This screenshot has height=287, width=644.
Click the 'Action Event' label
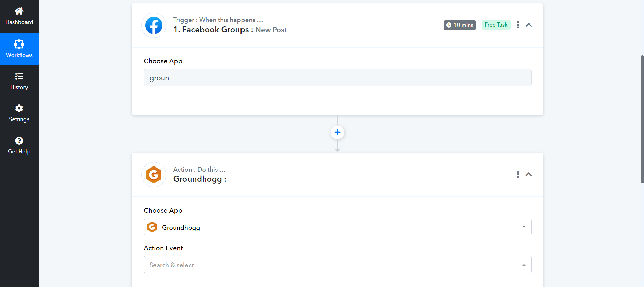[163, 248]
